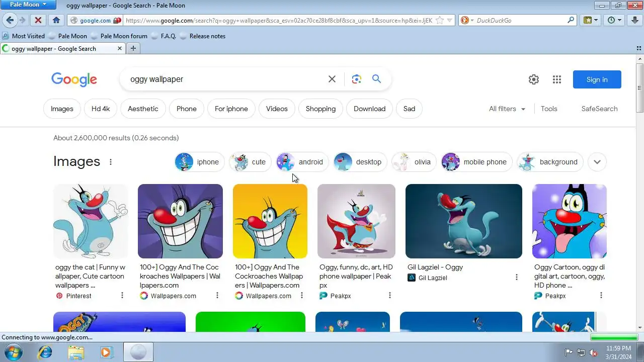
Task: Open the Pinterest oggy the cat thumbnail
Action: click(x=91, y=221)
